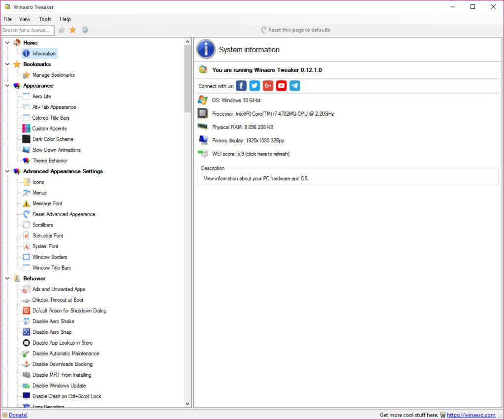The image size is (504, 420).
Task: Click the Window Borders icon
Action: [x=26, y=257]
